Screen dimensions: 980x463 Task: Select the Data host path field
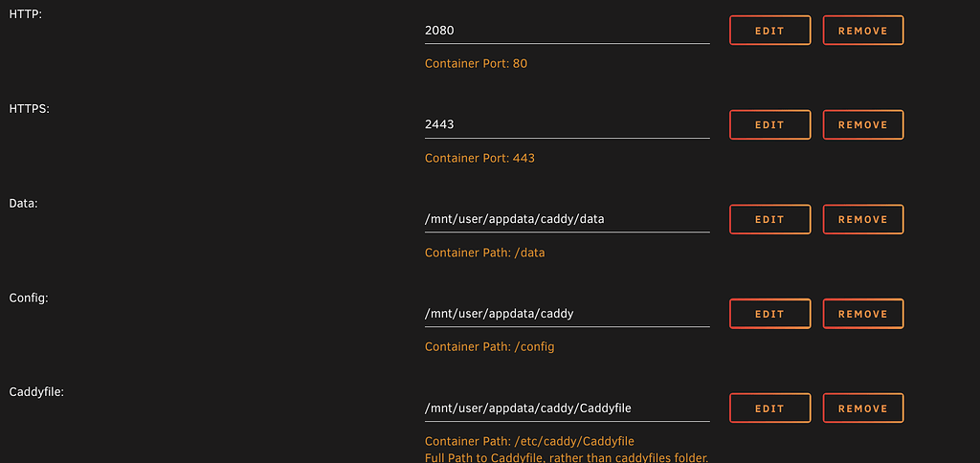[x=567, y=219]
